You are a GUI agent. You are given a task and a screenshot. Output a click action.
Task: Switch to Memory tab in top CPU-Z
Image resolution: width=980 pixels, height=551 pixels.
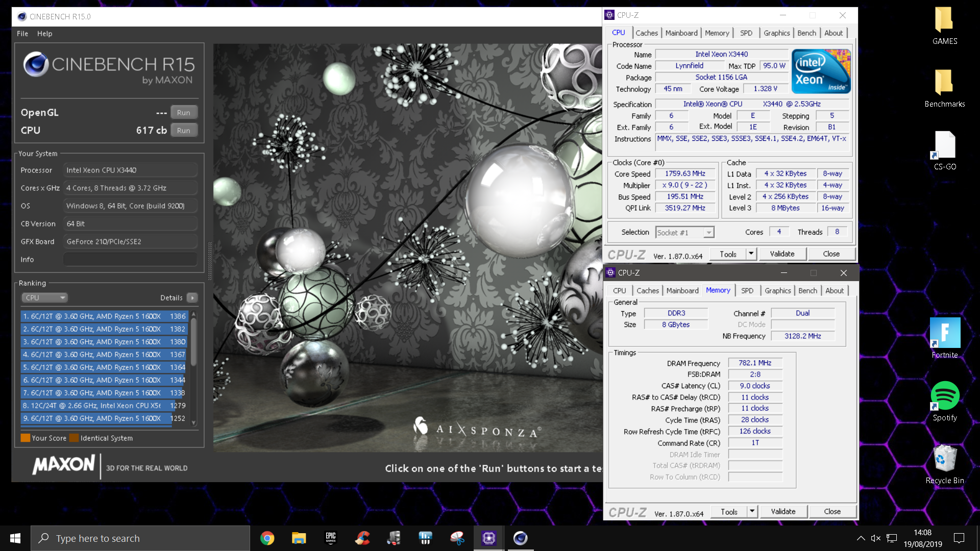point(717,33)
